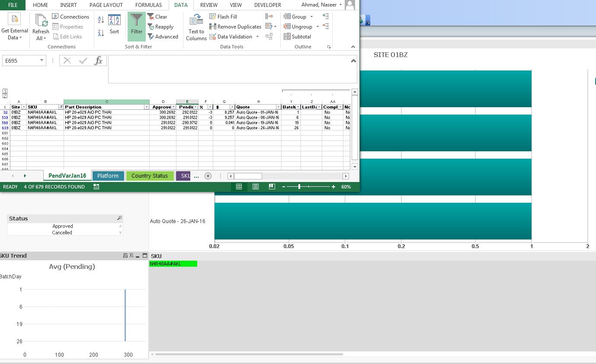Open Advanced filter options
596x364 pixels.
point(163,37)
